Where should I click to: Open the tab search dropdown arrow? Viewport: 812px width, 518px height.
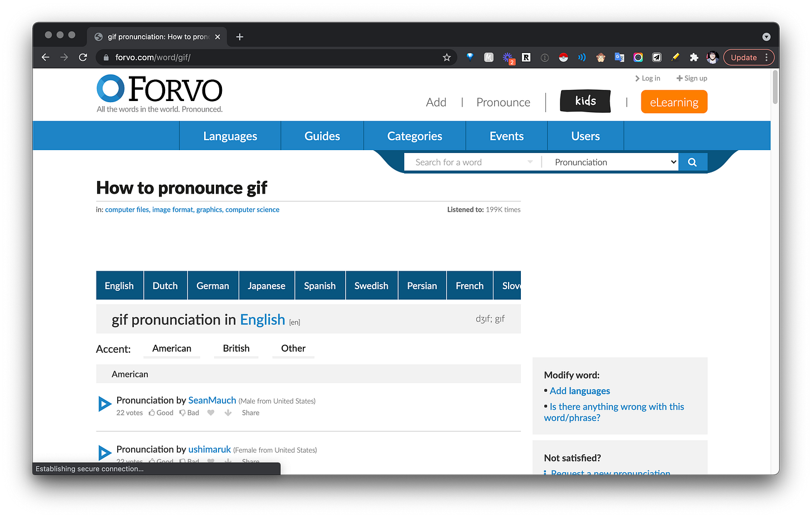coord(766,37)
